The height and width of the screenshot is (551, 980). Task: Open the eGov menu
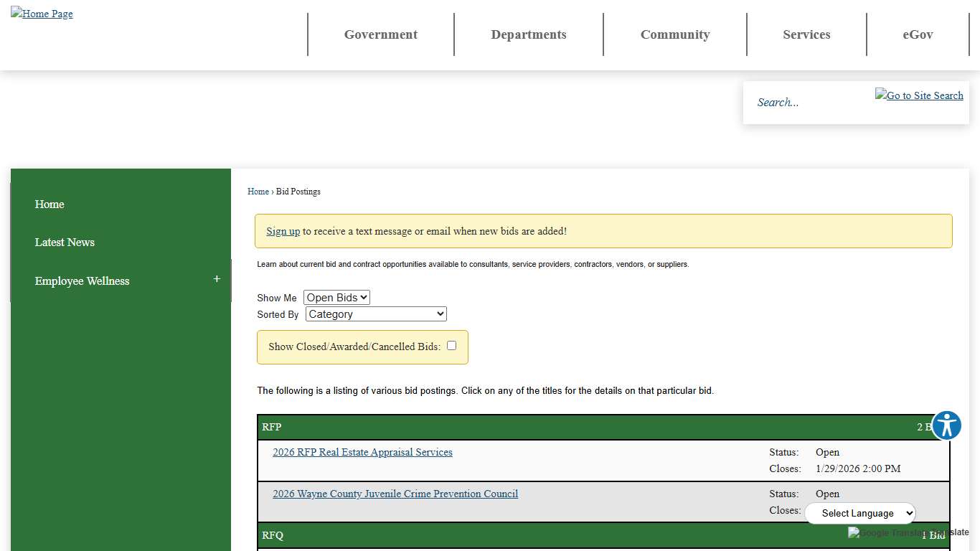pyautogui.click(x=918, y=34)
